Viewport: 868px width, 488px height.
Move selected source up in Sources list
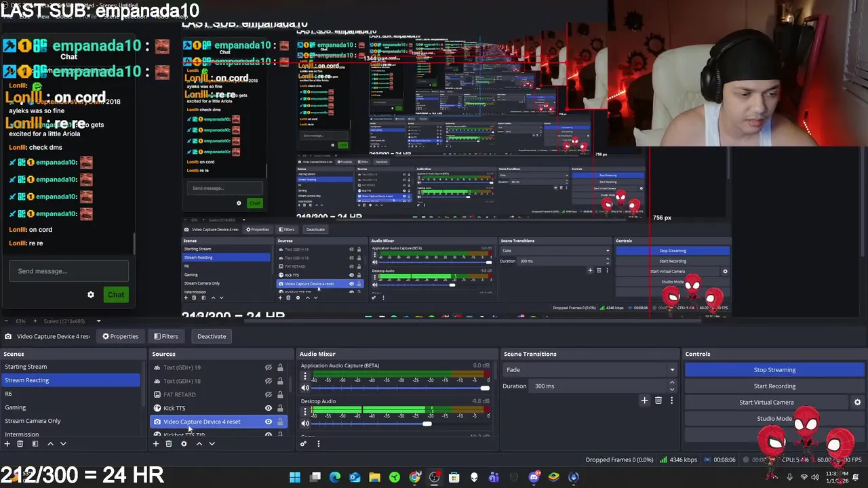click(199, 444)
